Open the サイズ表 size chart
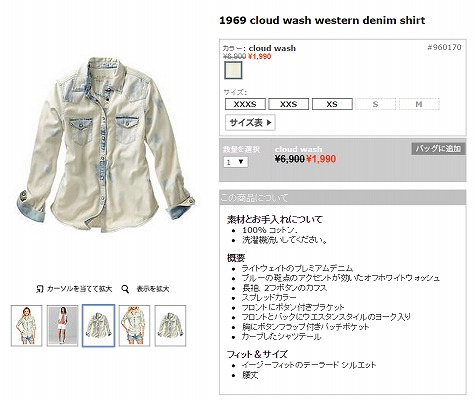 point(250,123)
